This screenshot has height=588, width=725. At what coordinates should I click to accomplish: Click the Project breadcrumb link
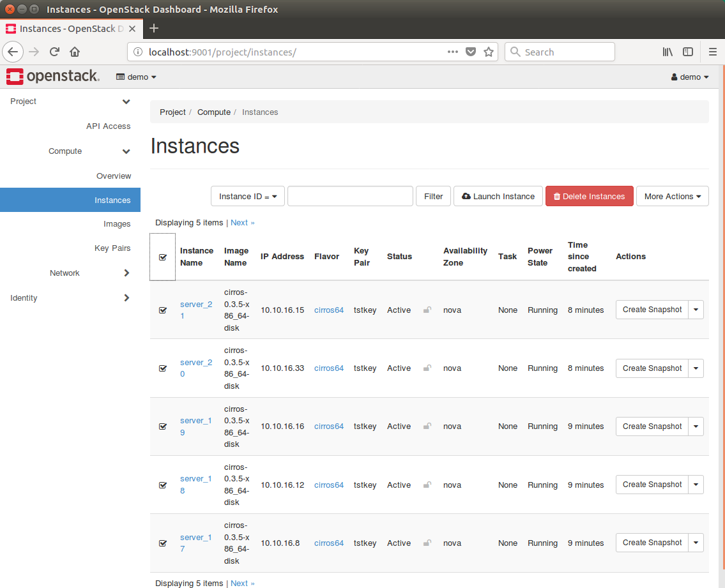172,112
